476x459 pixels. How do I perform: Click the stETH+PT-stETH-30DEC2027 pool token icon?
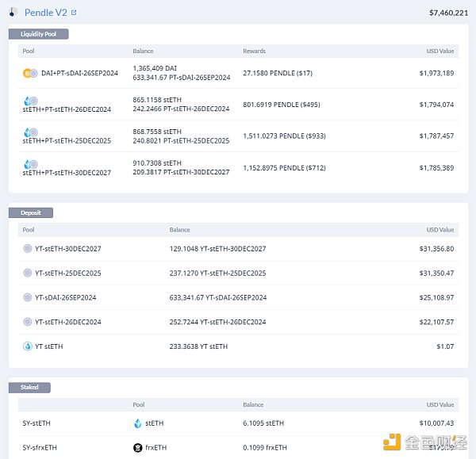click(x=31, y=164)
